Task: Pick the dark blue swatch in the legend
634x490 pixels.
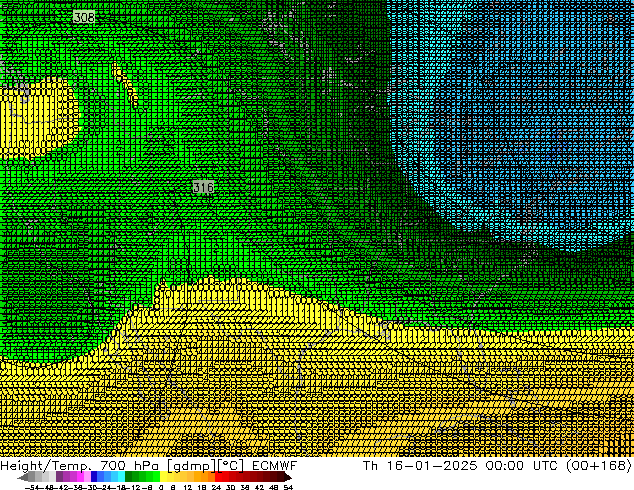Action: 94,477
